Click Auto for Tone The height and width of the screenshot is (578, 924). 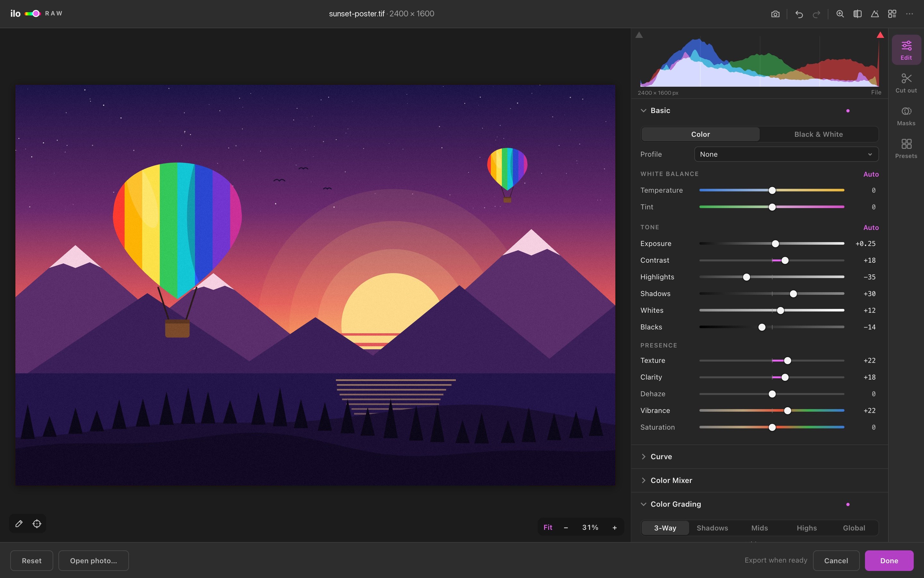point(871,227)
